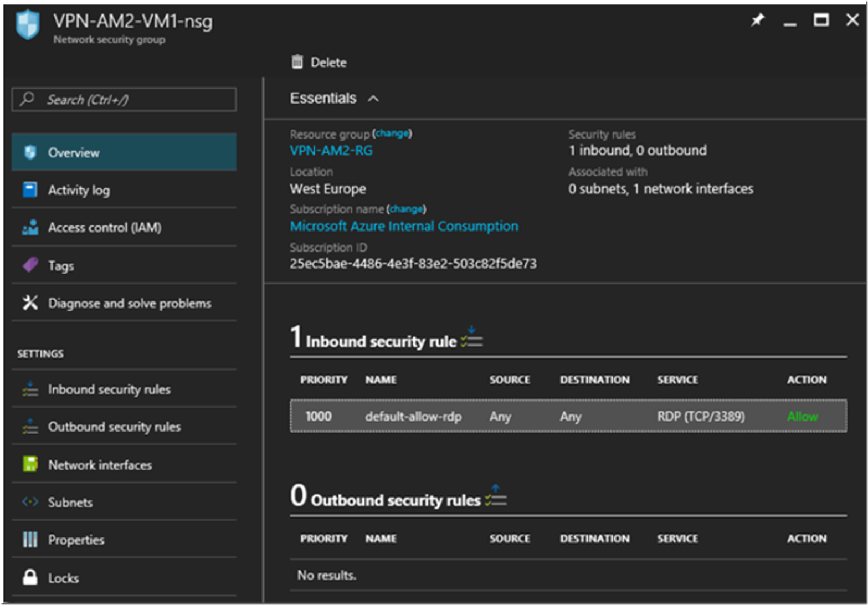Image resolution: width=868 pixels, height=605 pixels.
Task: Click the icon beside Outbound security rules heading
Action: click(496, 496)
